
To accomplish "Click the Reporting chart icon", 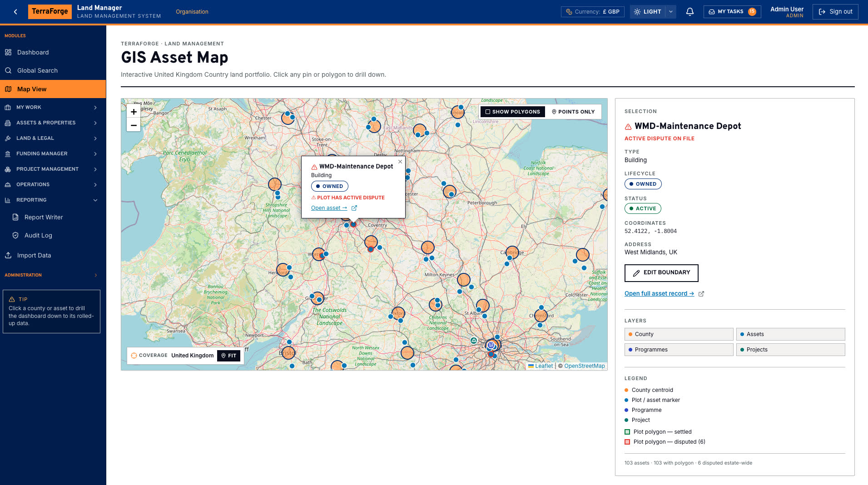I will click(x=8, y=200).
